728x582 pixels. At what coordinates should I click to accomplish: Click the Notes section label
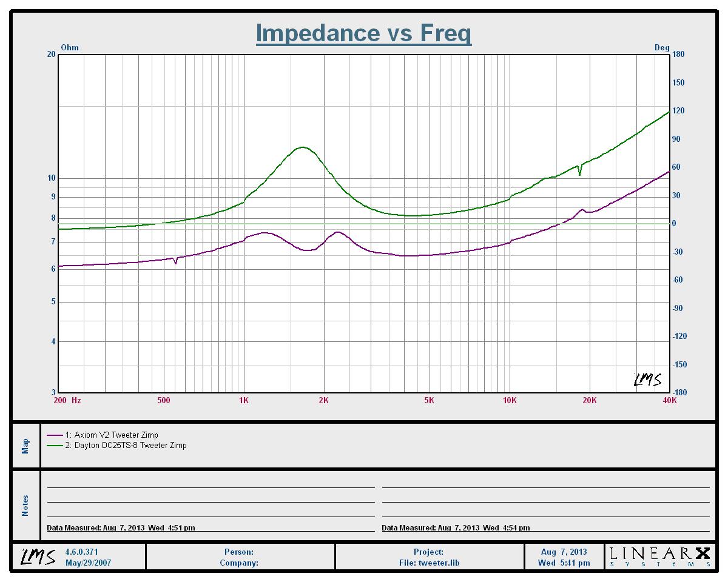click(25, 506)
